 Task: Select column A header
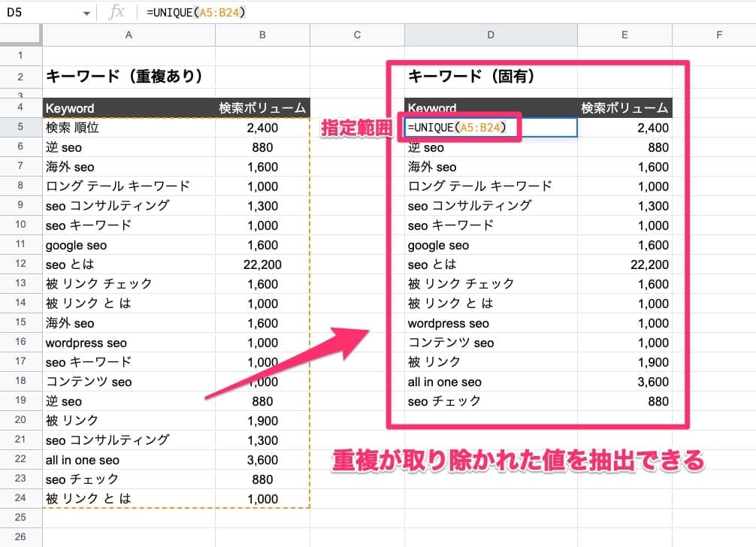tap(129, 35)
